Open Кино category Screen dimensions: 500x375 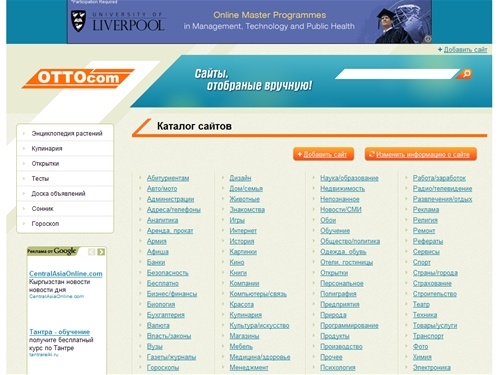coord(237,262)
